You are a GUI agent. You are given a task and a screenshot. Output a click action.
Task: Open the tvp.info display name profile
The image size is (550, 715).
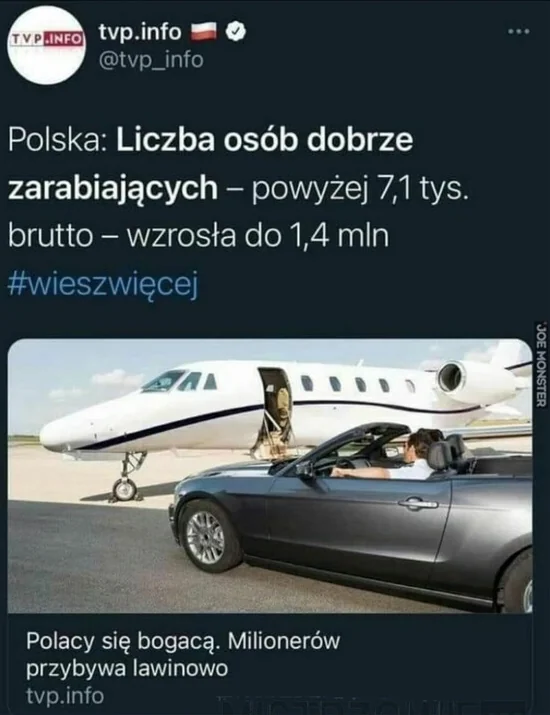tap(140, 31)
